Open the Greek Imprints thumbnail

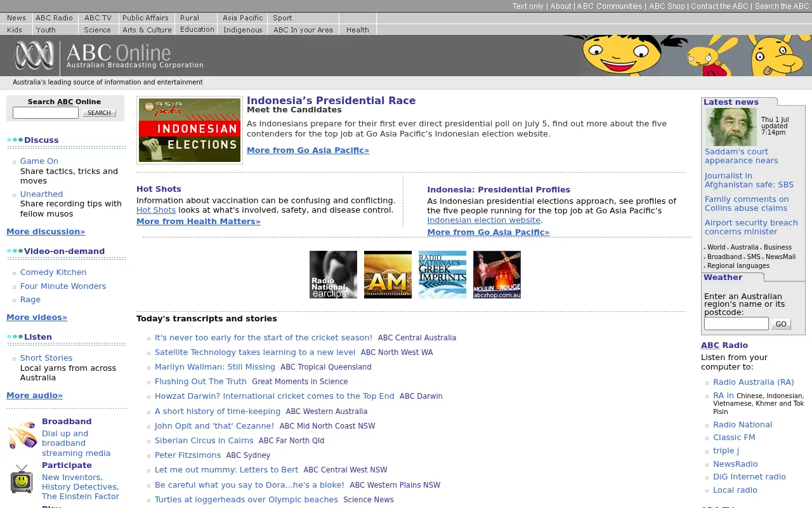click(x=442, y=274)
